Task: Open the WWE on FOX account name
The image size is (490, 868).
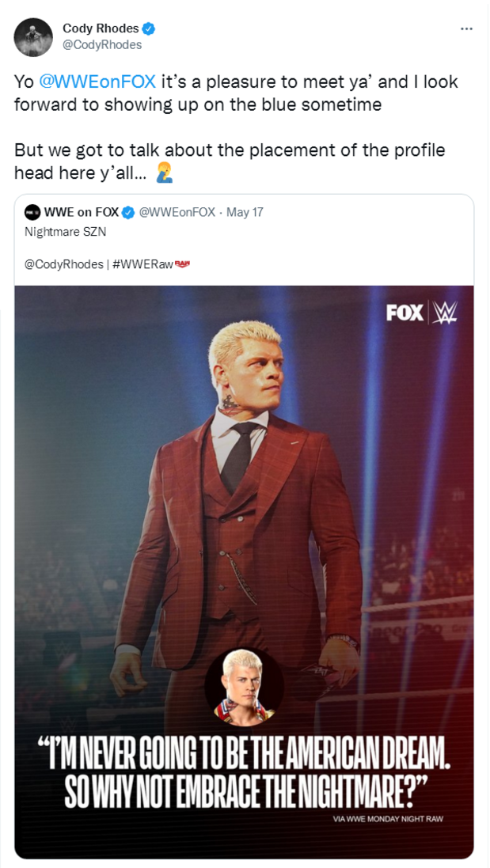Action: (x=81, y=212)
